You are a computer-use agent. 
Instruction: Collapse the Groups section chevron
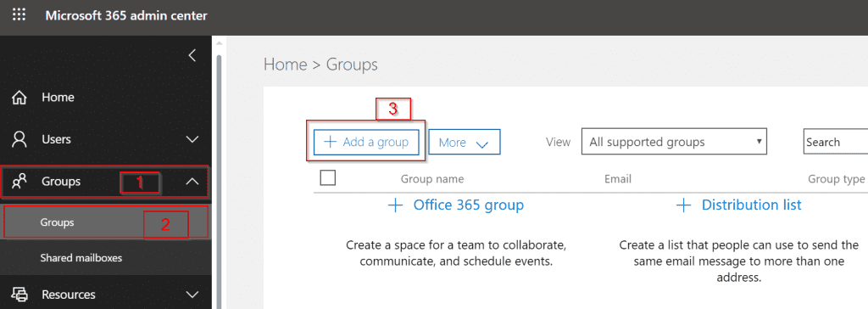pos(192,181)
